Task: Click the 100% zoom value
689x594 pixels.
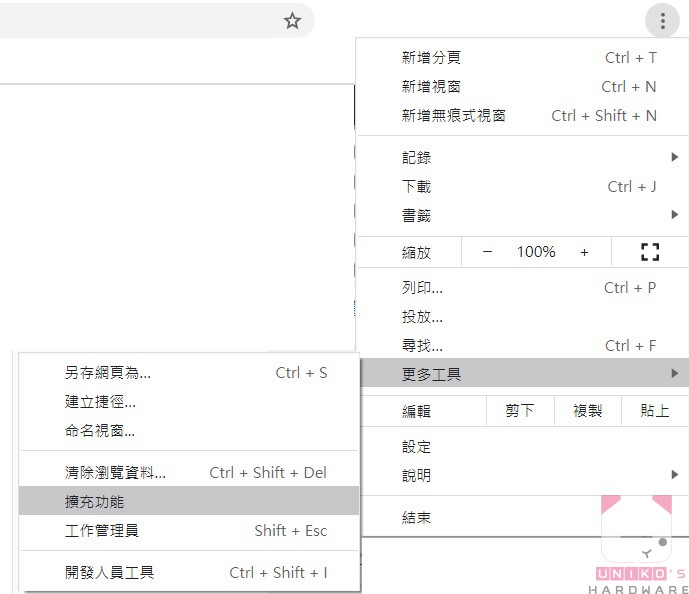Action: click(x=536, y=252)
